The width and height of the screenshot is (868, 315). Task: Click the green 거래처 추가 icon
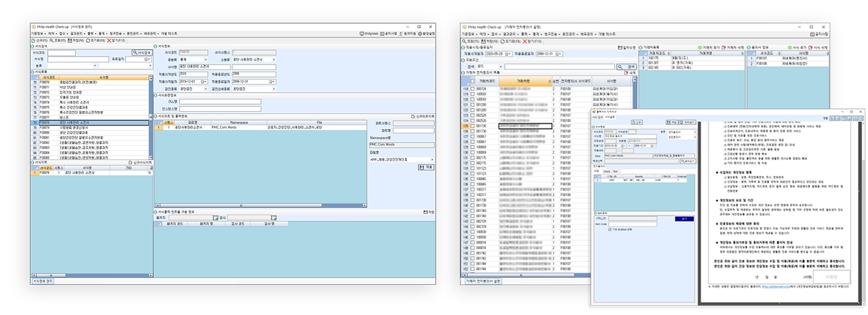700,47
